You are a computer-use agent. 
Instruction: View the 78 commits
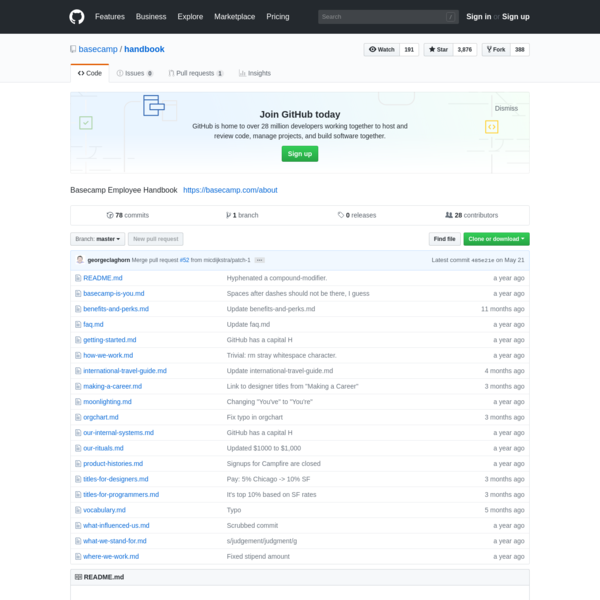[x=128, y=215]
